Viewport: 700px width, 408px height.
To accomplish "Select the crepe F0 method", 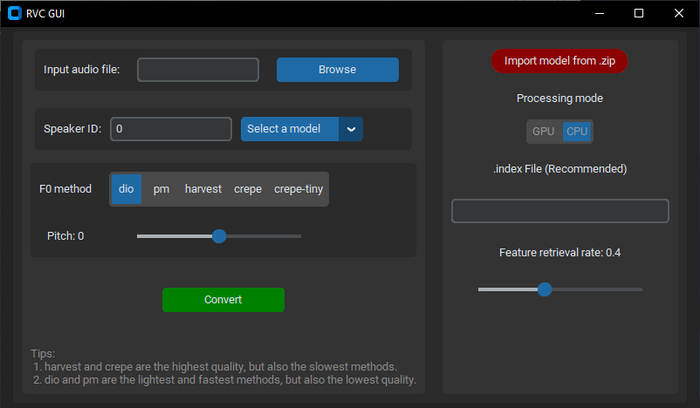I will coord(248,189).
